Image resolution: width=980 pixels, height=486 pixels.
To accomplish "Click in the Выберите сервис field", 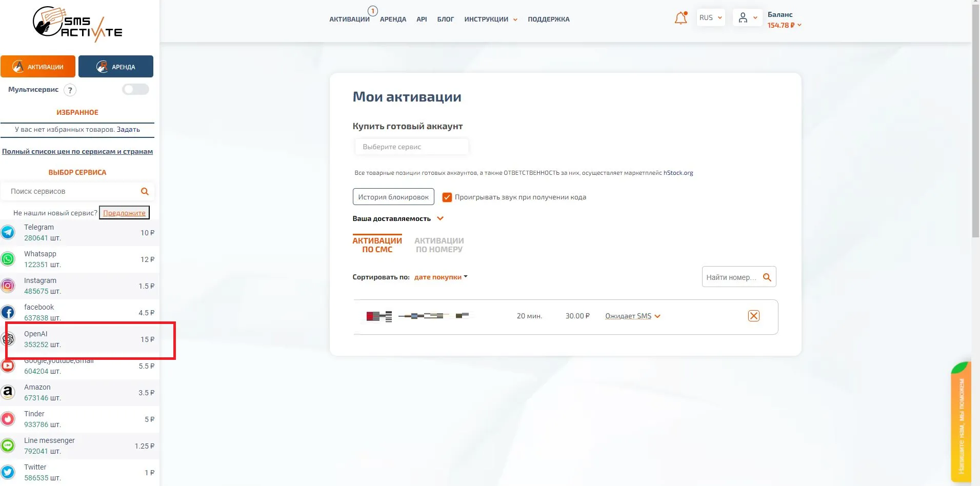I will [411, 147].
